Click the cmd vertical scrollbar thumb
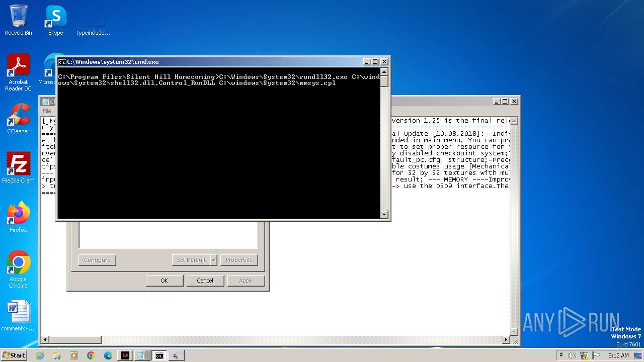Viewport: 644px width, 362px height. [384, 81]
